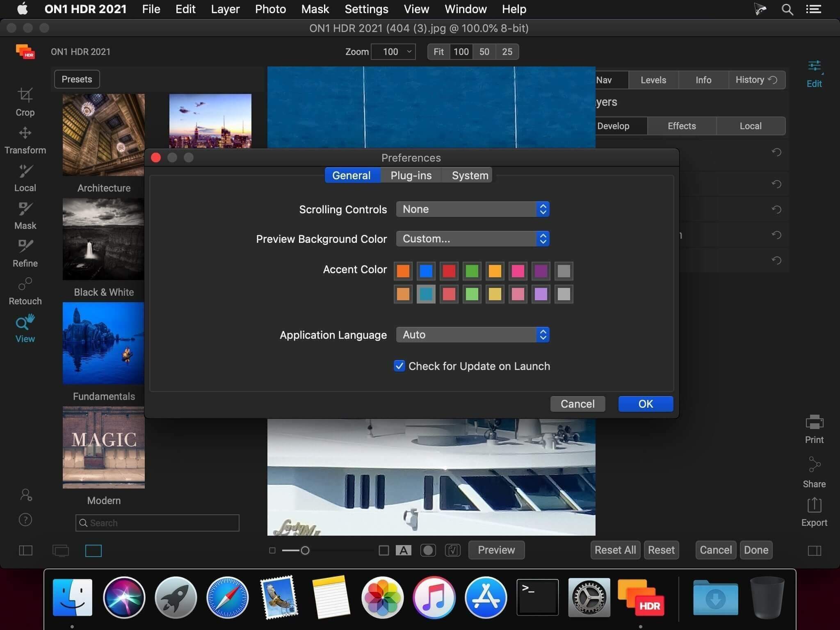Select the Retouch tool
This screenshot has height=630, width=840.
(25, 291)
